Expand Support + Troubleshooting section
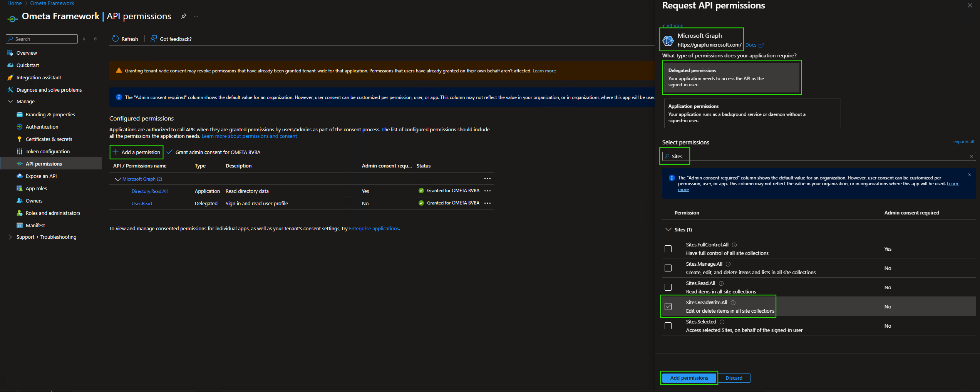Viewport: 980px width, 392px height. pyautogui.click(x=10, y=237)
